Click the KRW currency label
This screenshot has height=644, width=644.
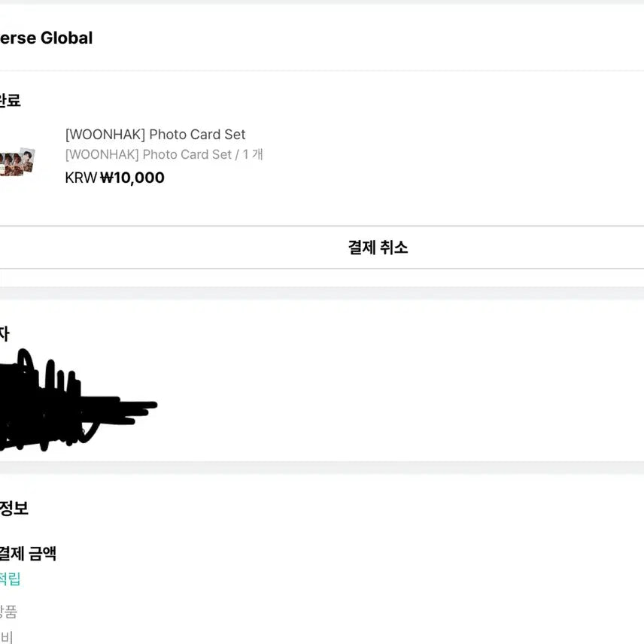pyautogui.click(x=81, y=178)
